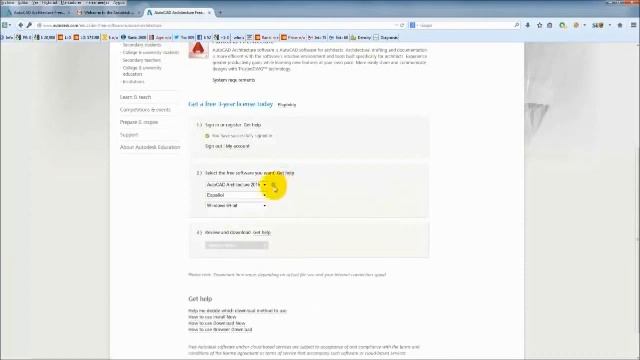Open the downloads arrow icon in toolbar
Image resolution: width=640 pixels, height=360 pixels.
tap(528, 25)
